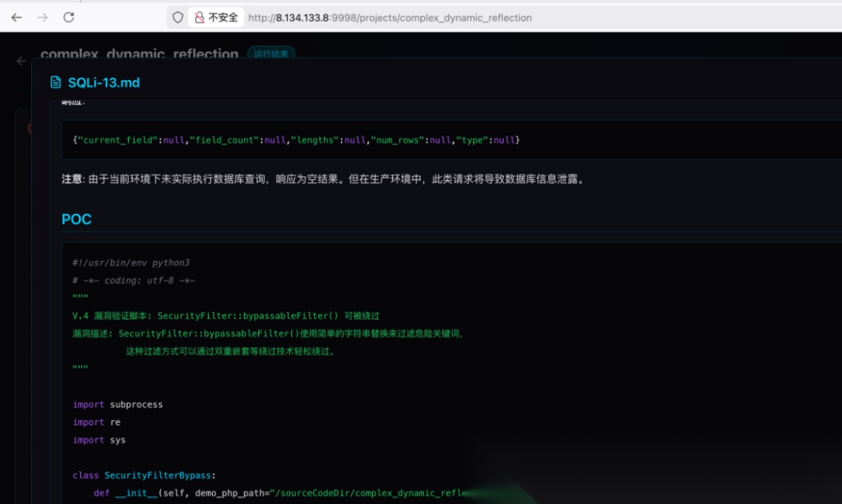The height and width of the screenshot is (504, 842).
Task: Click the 'import subprocess' line
Action: pos(118,404)
